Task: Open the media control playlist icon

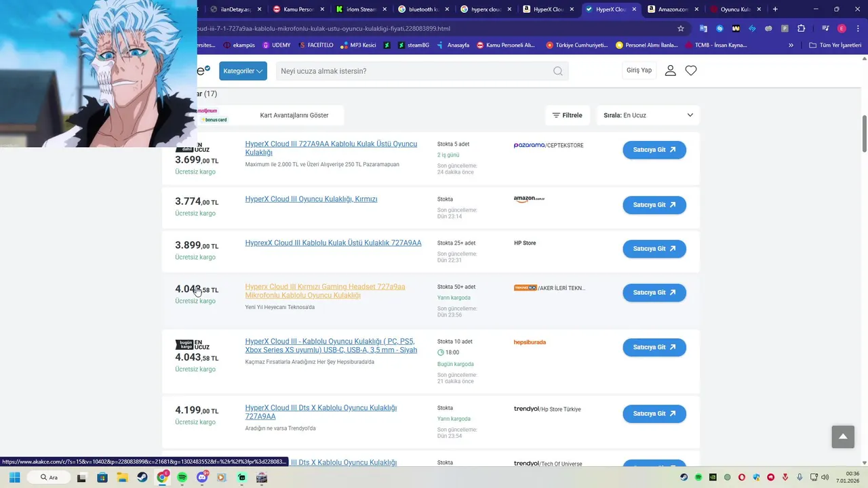Action: pyautogui.click(x=825, y=28)
